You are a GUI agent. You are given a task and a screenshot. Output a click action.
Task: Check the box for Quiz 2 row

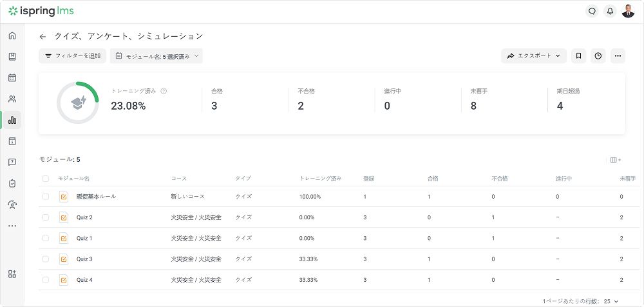point(46,217)
